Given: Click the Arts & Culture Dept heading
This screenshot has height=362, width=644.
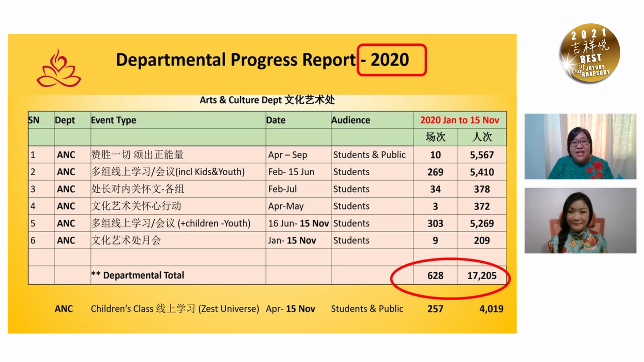Looking at the screenshot, I should (267, 100).
